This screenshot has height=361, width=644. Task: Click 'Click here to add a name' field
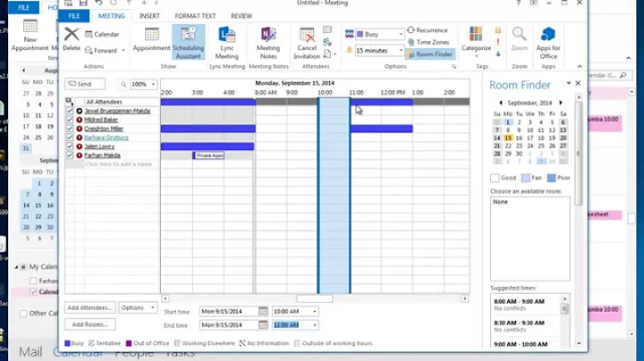click(x=118, y=164)
